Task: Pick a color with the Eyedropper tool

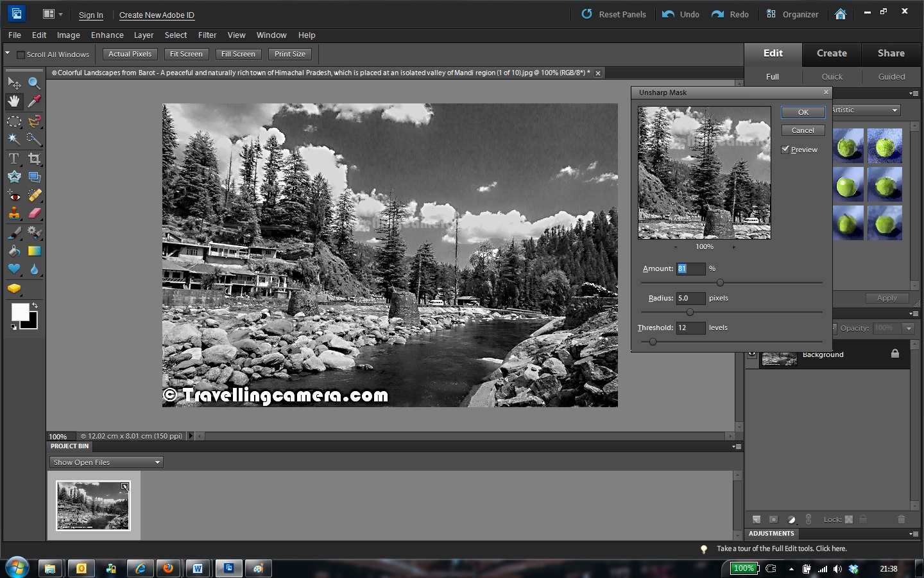Action: tap(34, 101)
